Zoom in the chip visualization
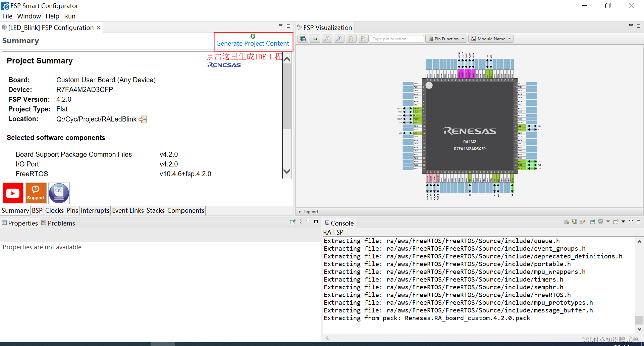 pyautogui.click(x=339, y=39)
